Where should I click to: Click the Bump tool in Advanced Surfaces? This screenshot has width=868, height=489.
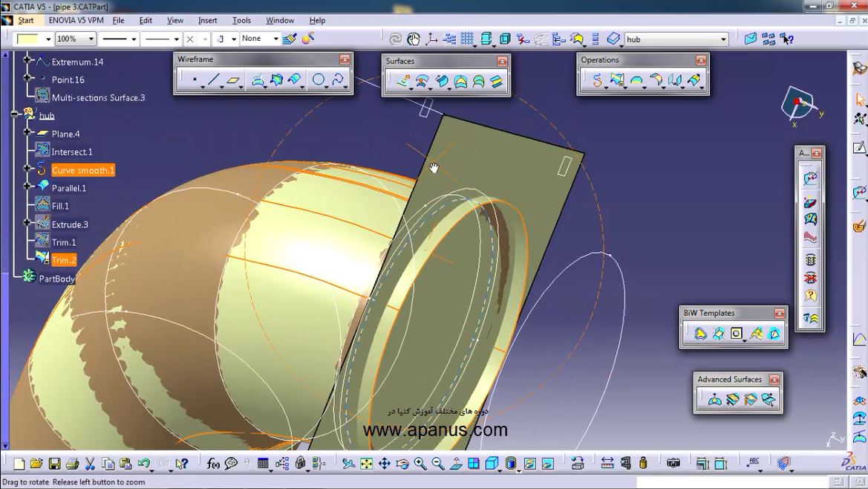point(714,399)
